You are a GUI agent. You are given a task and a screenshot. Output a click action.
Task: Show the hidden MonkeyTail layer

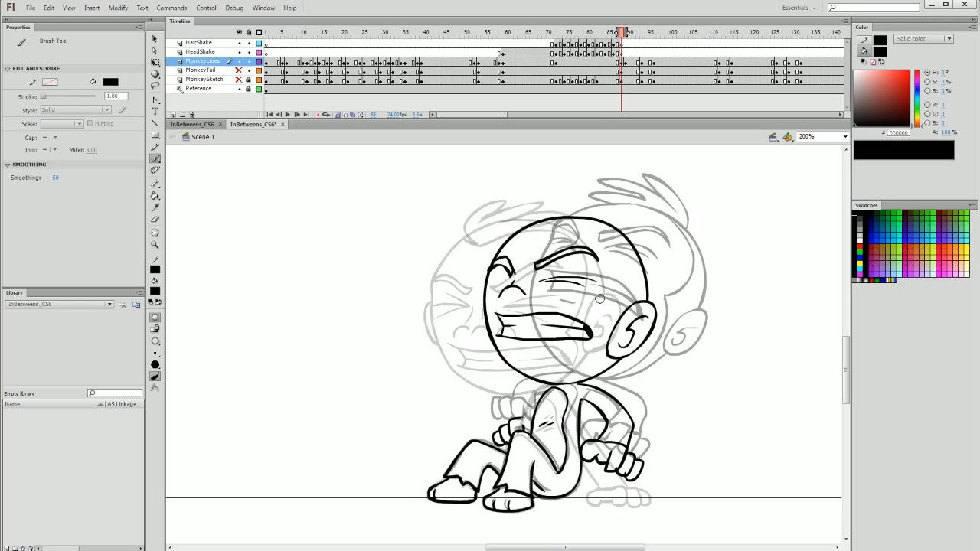[239, 70]
